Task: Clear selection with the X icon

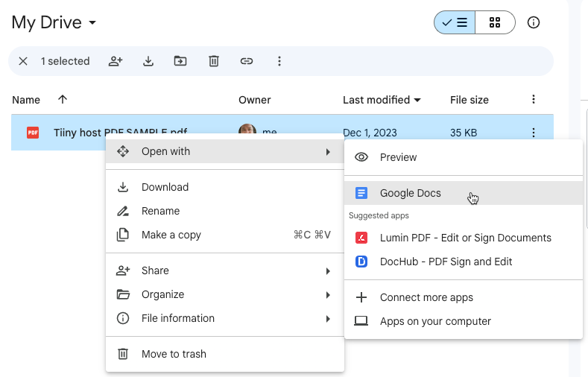Action: pos(23,61)
